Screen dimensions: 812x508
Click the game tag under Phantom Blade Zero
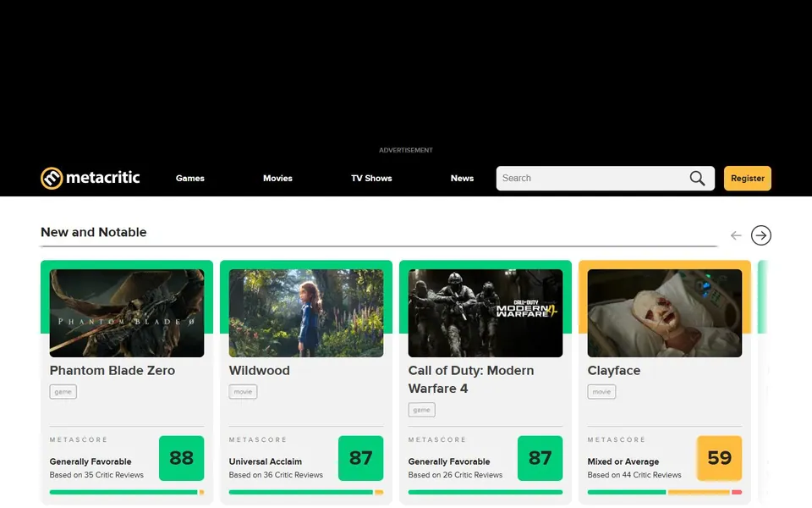point(63,392)
